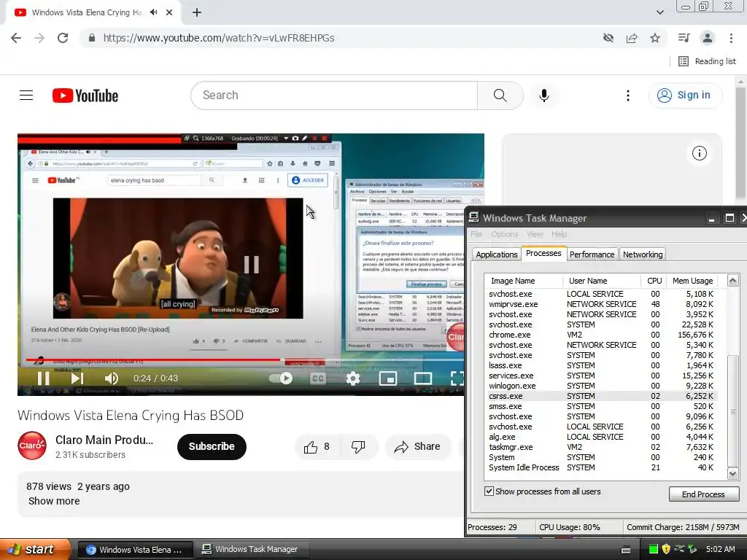Like the video with thumbs up
The width and height of the screenshot is (747, 560).
click(x=317, y=447)
